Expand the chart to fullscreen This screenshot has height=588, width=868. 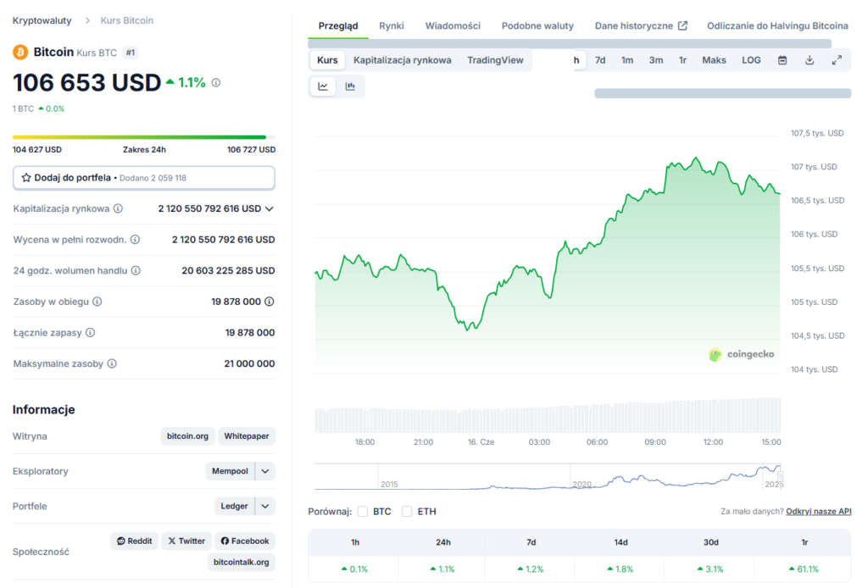click(x=837, y=60)
